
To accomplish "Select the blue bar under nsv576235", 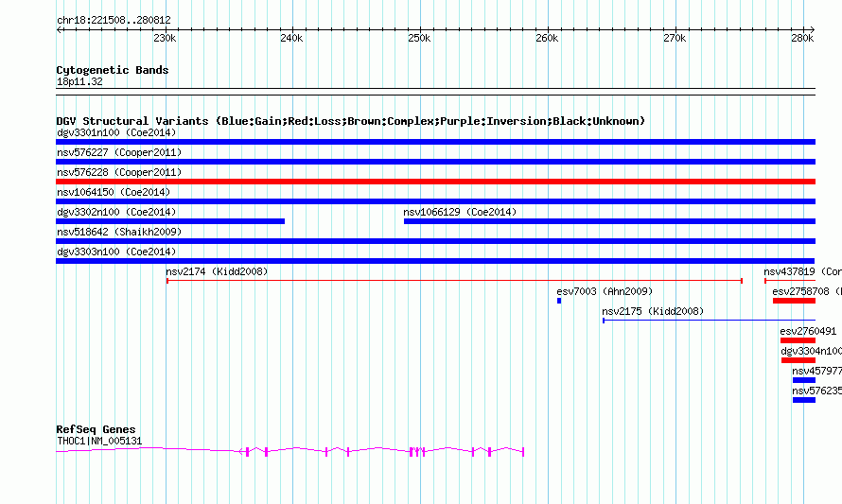I will pos(804,400).
